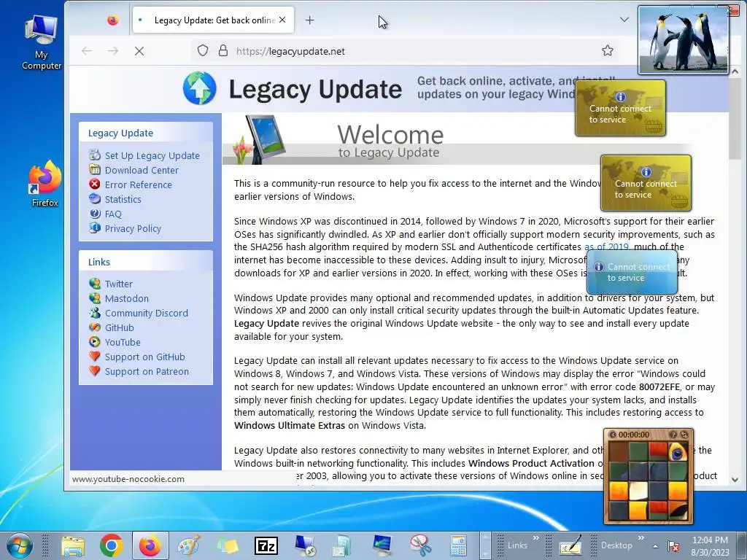
Task: Go back with the back arrow
Action: [x=87, y=51]
